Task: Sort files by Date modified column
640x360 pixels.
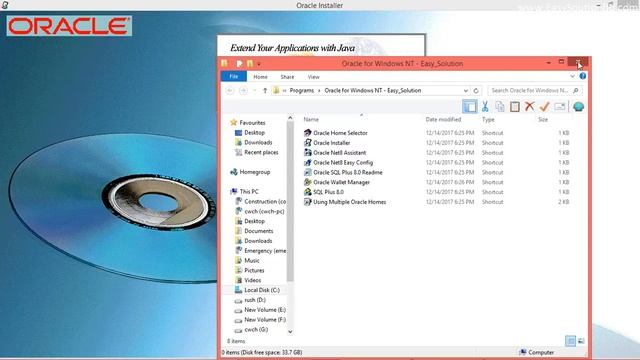Action: (443, 120)
